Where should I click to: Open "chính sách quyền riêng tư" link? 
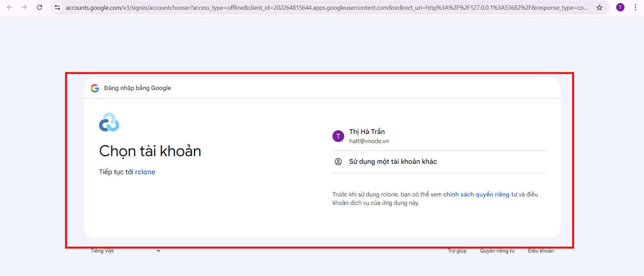click(480, 194)
